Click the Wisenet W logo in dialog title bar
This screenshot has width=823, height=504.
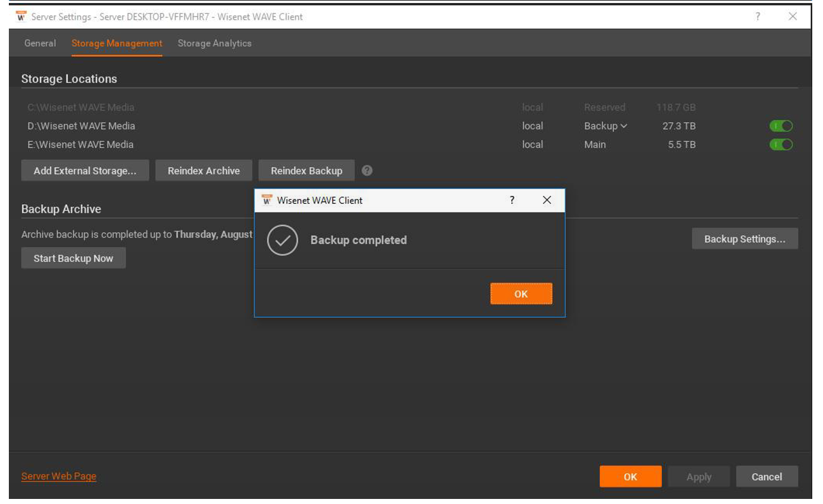pyautogui.click(x=267, y=200)
